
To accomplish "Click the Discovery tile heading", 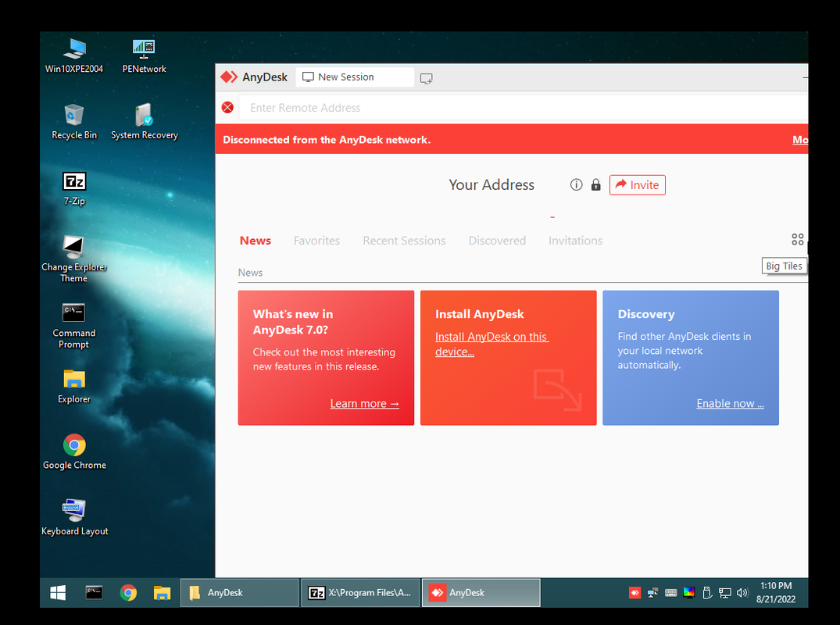I will click(x=646, y=314).
